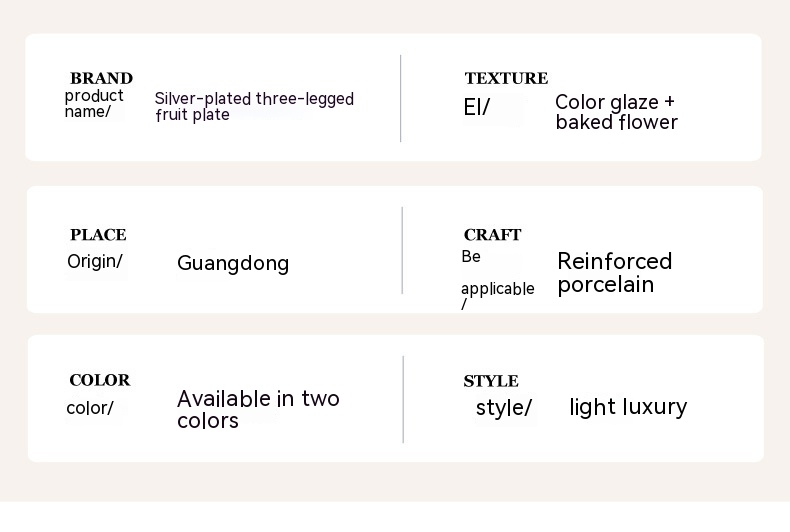Select the "Origin/" label
Image resolution: width=790 pixels, height=532 pixels.
click(95, 262)
